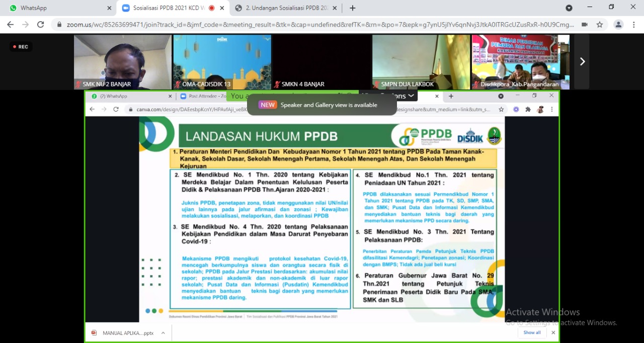Click muted mic icon of SMK NU 2 BANJAR

pyautogui.click(x=78, y=84)
